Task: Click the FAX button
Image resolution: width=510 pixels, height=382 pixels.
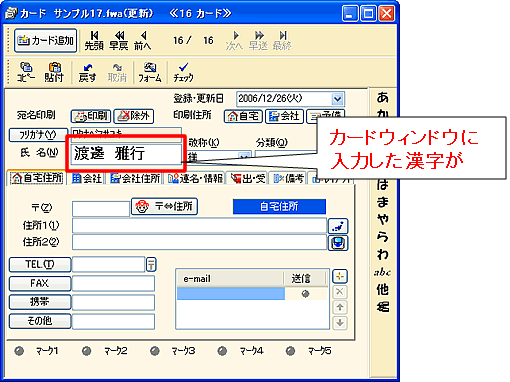Action: pos(40,283)
